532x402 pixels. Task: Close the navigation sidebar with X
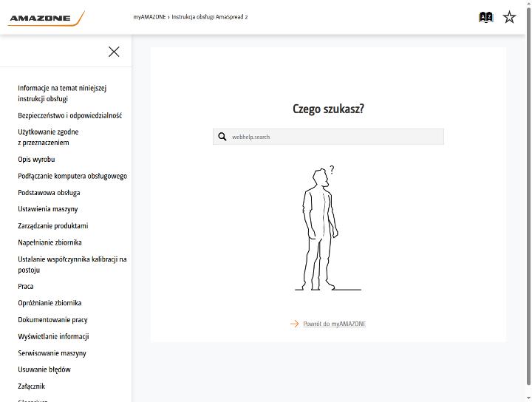click(114, 52)
